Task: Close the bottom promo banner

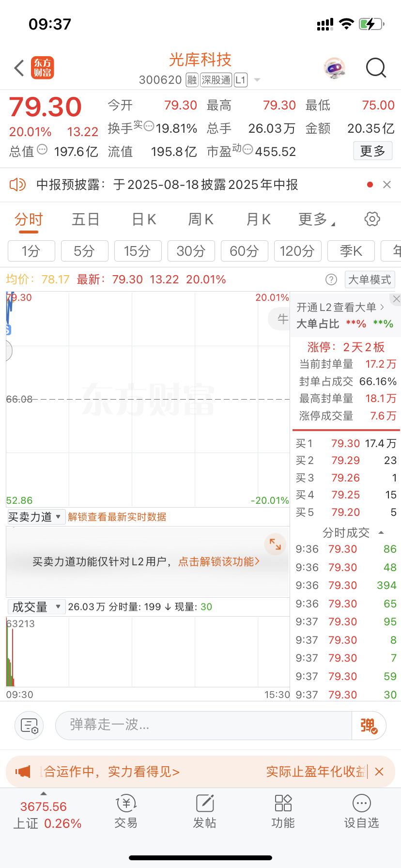Action: pyautogui.click(x=379, y=772)
